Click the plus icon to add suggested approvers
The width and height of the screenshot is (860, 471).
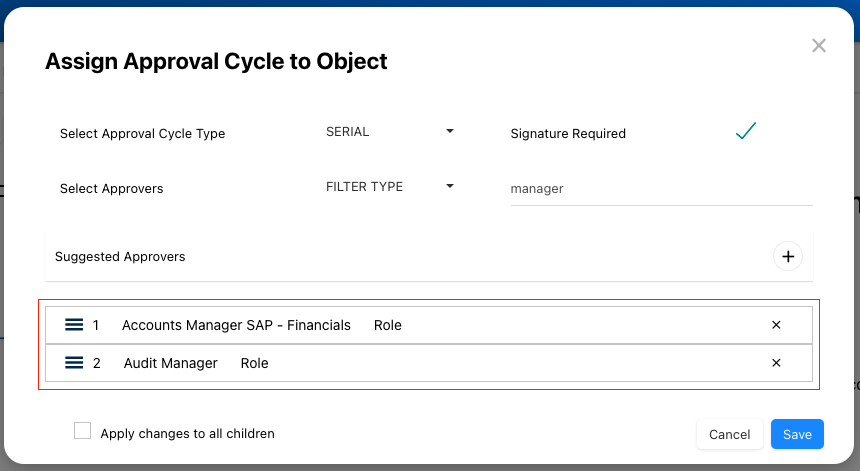[x=788, y=257]
